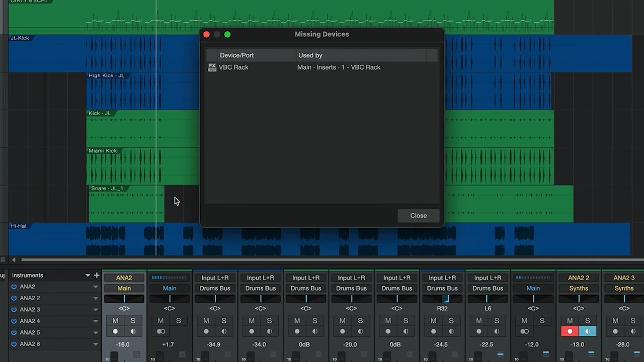Select the Snare - JL_1 clip
Viewport: 644px width, 362px height.
point(126,206)
